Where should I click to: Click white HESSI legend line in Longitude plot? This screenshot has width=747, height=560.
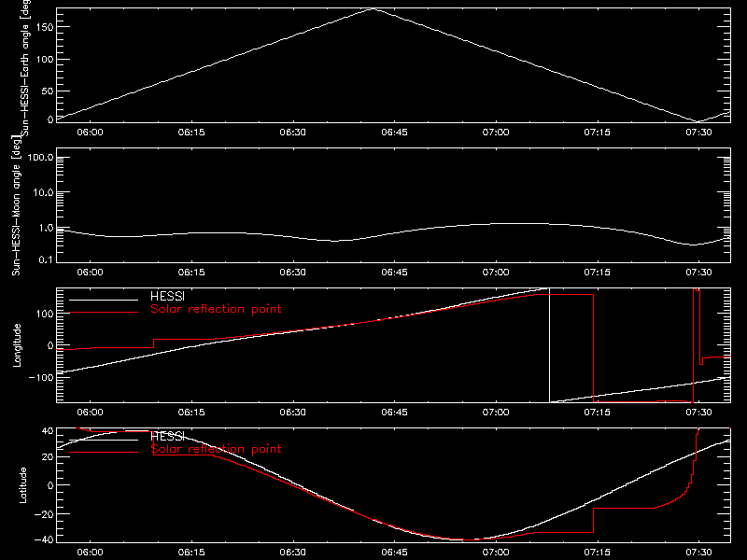[104, 300]
